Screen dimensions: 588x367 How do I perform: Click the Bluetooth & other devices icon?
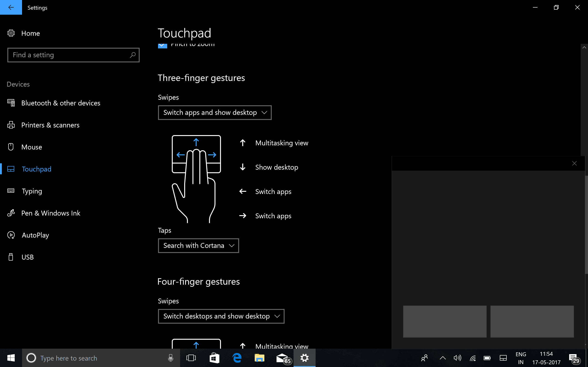coord(11,103)
